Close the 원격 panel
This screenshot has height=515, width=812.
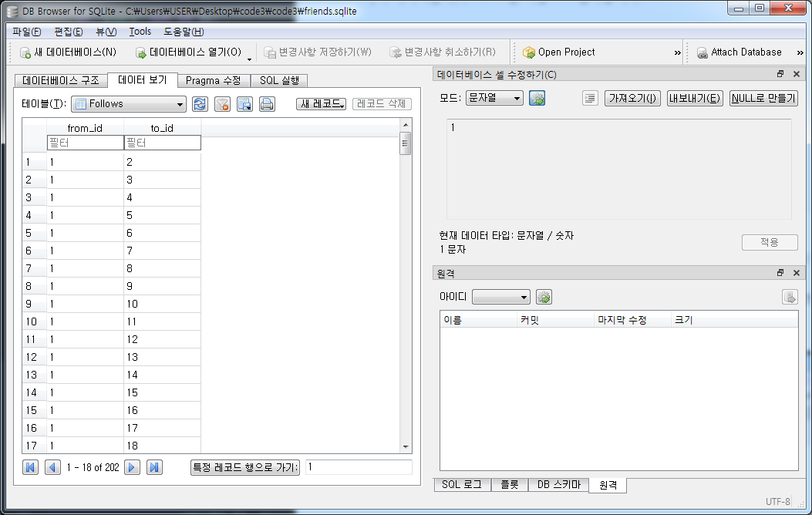pyautogui.click(x=797, y=273)
